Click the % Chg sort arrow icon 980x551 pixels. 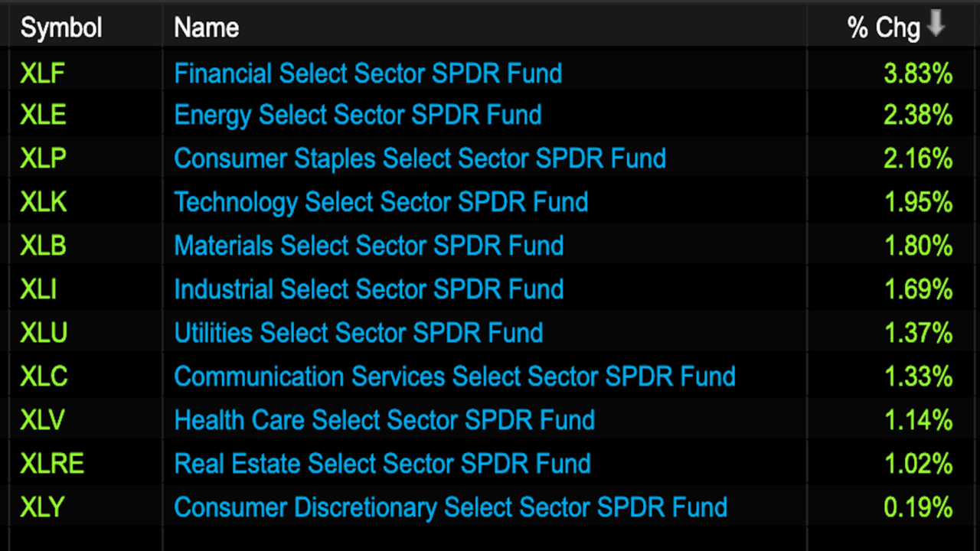tap(936, 27)
